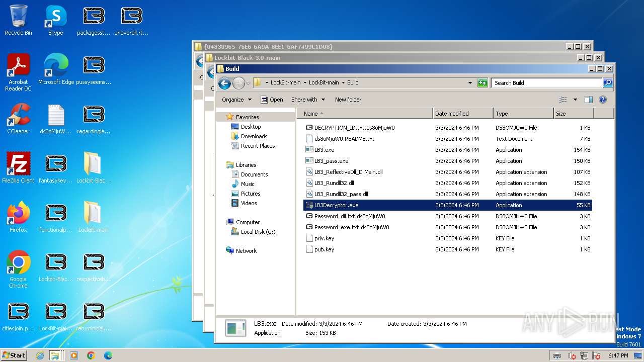Open Acrobat Reader DC shortcut
This screenshot has width=644, height=362.
[18, 72]
